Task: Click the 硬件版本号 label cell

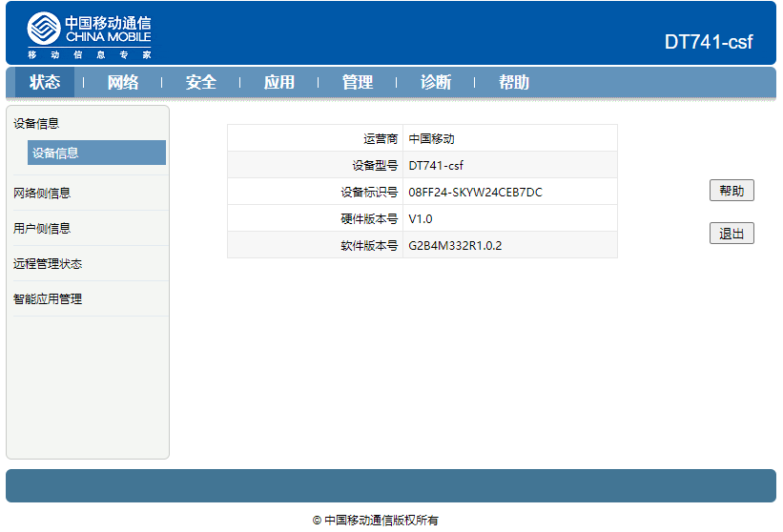Action: tap(315, 218)
